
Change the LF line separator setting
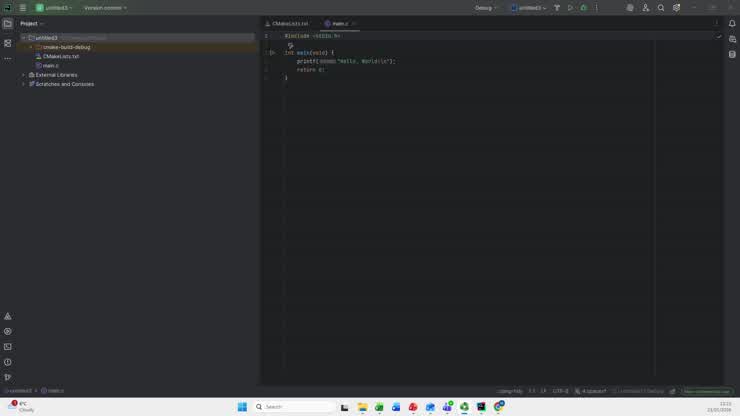click(543, 391)
